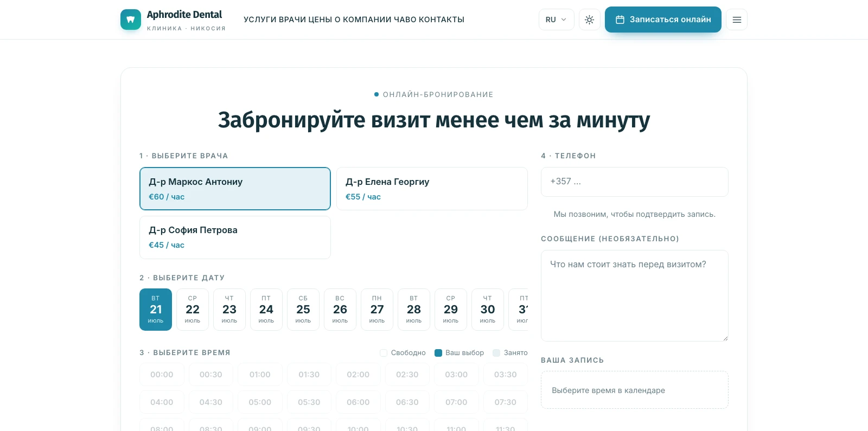The image size is (868, 431).
Task: Toggle the light/dark theme sun icon
Action: pyautogui.click(x=590, y=20)
